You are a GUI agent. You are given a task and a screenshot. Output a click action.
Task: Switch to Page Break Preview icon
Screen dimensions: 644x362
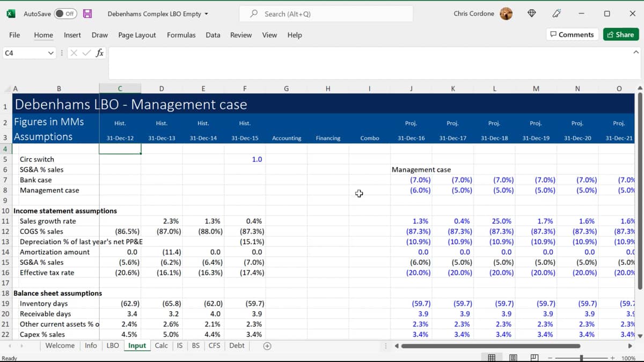(x=535, y=358)
